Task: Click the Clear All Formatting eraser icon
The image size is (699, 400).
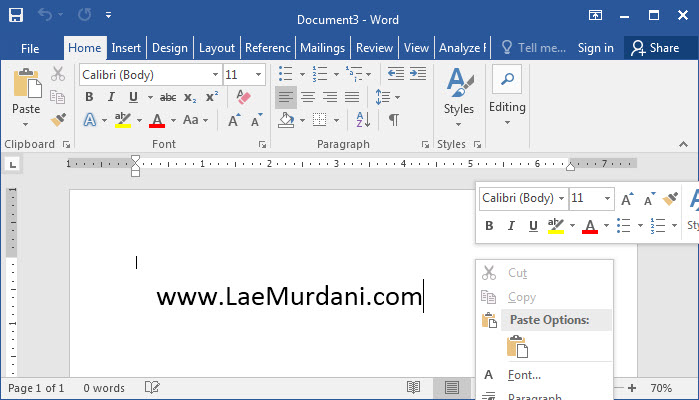Action: pos(243,97)
